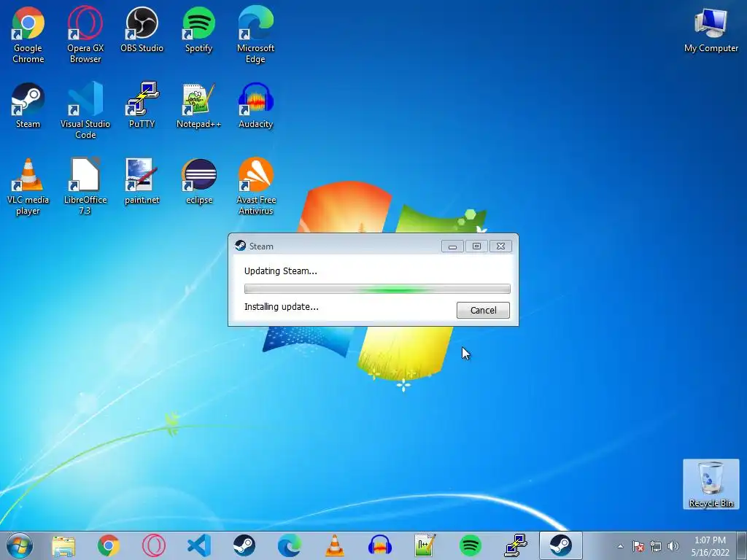Open the clock showing 1:07 PM
747x560 pixels.
pos(711,546)
